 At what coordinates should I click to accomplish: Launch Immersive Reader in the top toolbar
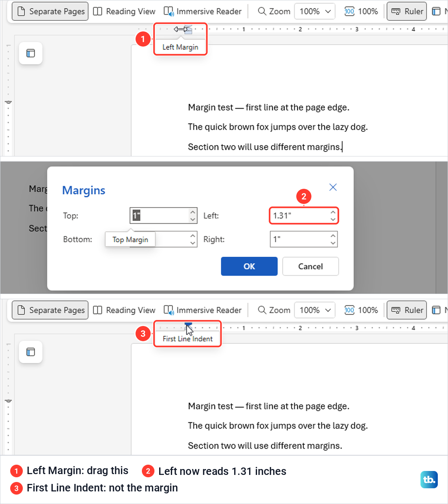202,11
